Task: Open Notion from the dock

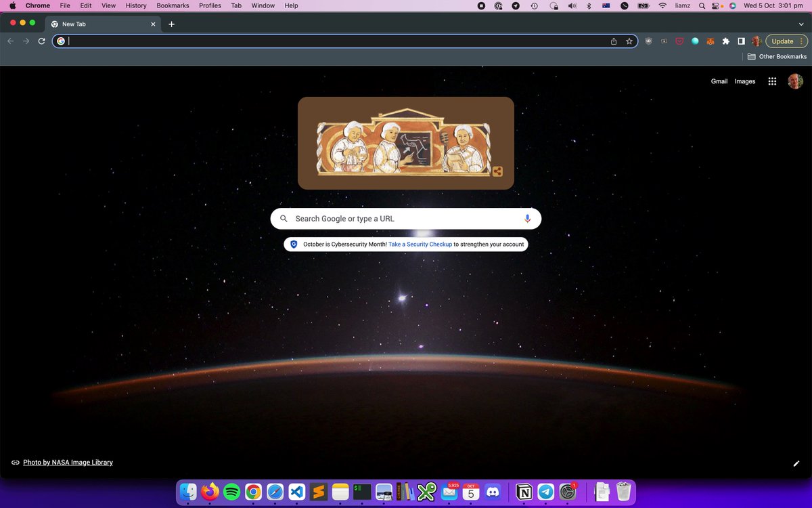Action: [524, 491]
